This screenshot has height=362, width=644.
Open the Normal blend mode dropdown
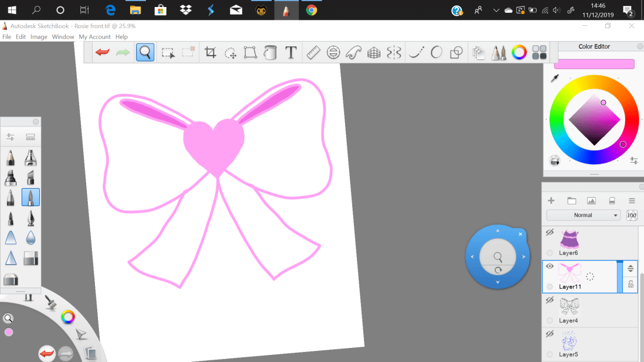[583, 216]
